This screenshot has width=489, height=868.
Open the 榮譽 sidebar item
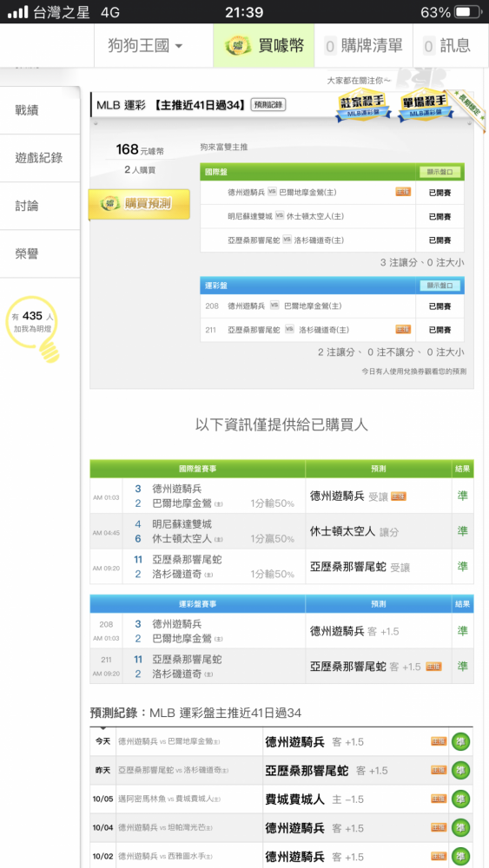click(x=40, y=254)
